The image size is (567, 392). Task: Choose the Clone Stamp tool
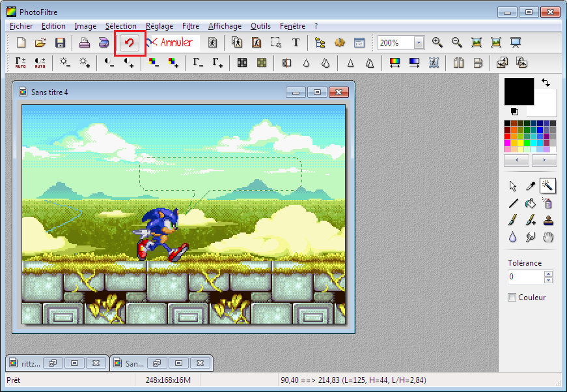(x=547, y=220)
